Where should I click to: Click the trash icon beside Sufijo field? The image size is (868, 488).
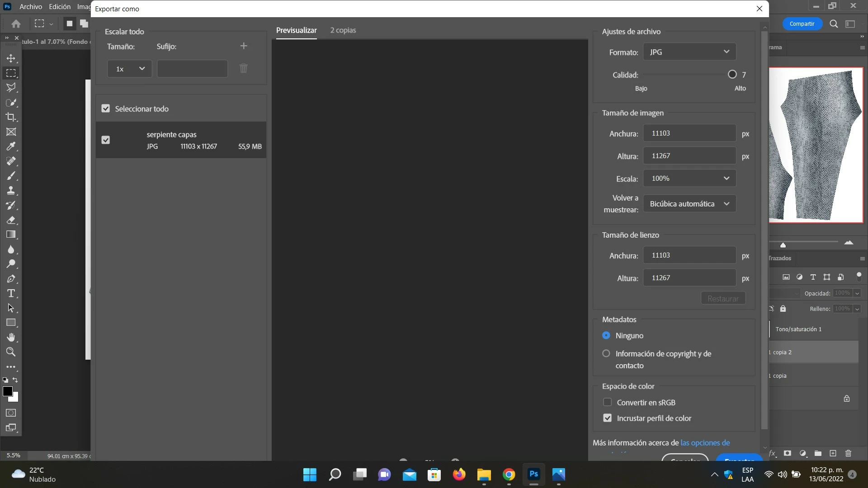pyautogui.click(x=243, y=68)
